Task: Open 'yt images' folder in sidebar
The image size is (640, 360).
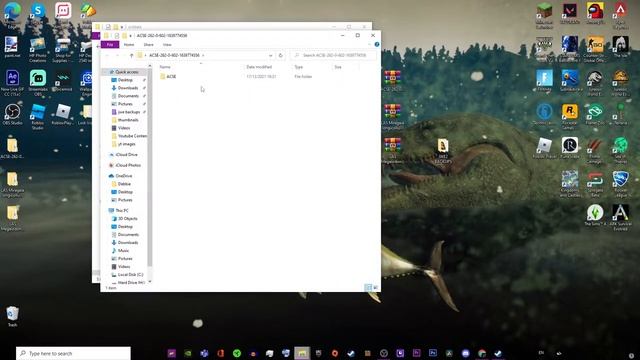Action: (x=126, y=144)
